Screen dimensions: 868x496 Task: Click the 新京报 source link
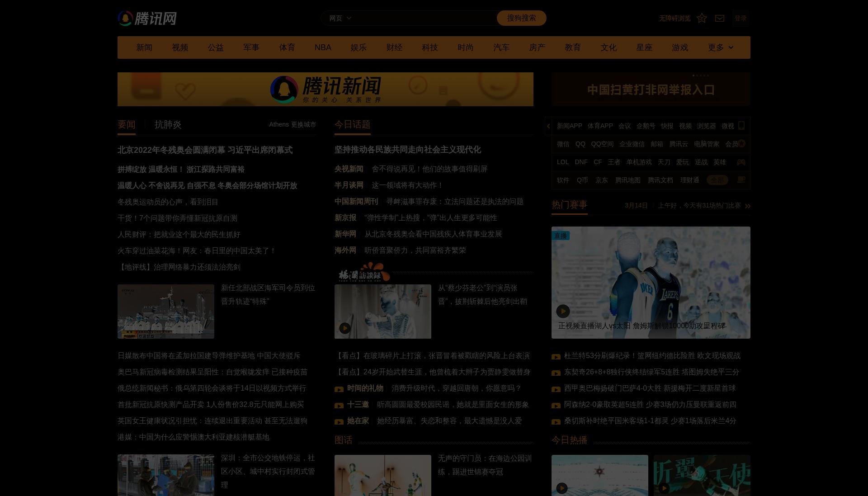[x=345, y=217]
